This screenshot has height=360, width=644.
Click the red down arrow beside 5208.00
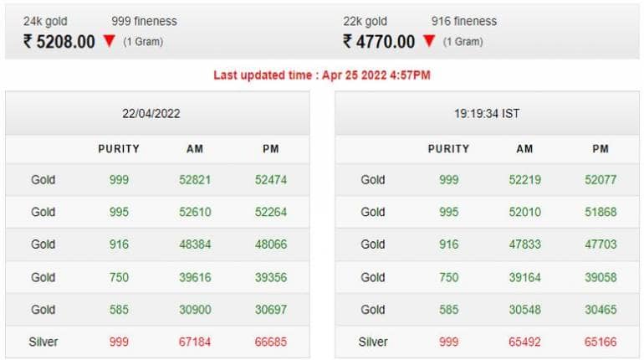[x=110, y=41]
